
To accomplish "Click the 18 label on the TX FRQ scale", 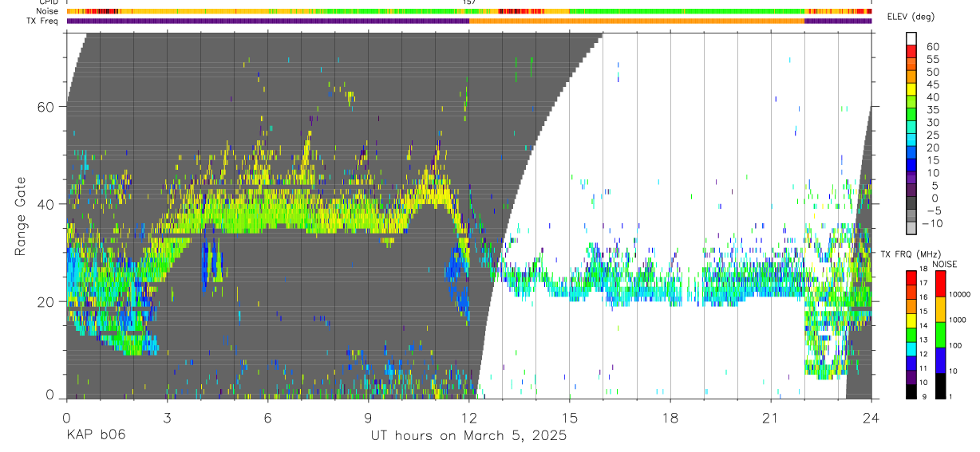I will 926,269.
